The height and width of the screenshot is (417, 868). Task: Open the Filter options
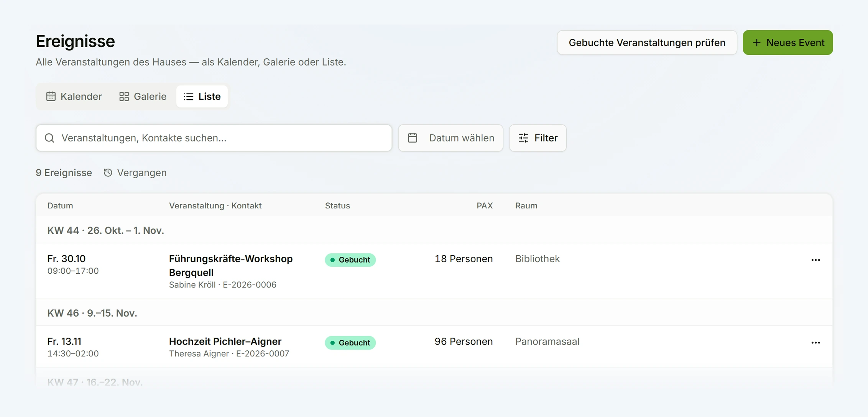tap(538, 138)
